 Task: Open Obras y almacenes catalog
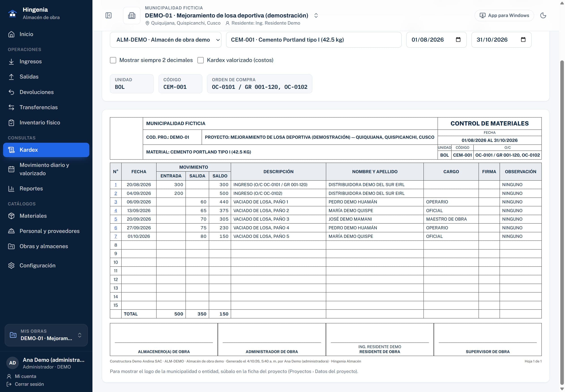[x=46, y=246]
